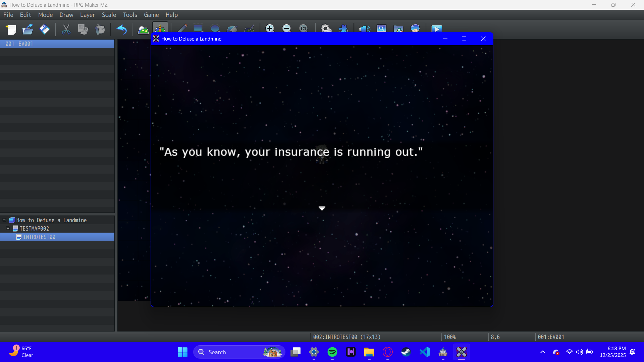Start Playtest with play arrow icon
644x362 pixels.
[436, 29]
